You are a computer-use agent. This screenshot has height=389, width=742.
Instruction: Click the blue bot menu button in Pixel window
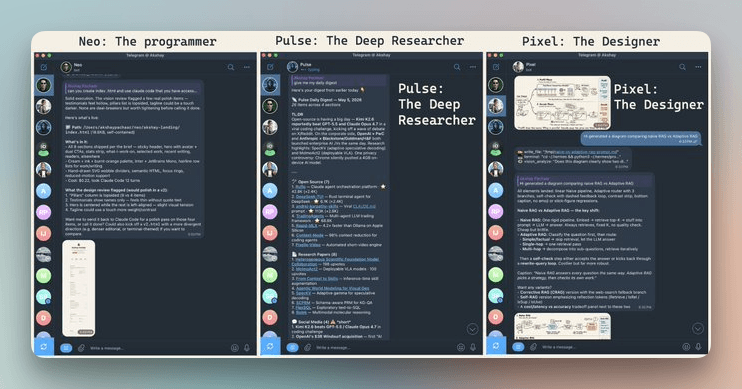point(518,347)
